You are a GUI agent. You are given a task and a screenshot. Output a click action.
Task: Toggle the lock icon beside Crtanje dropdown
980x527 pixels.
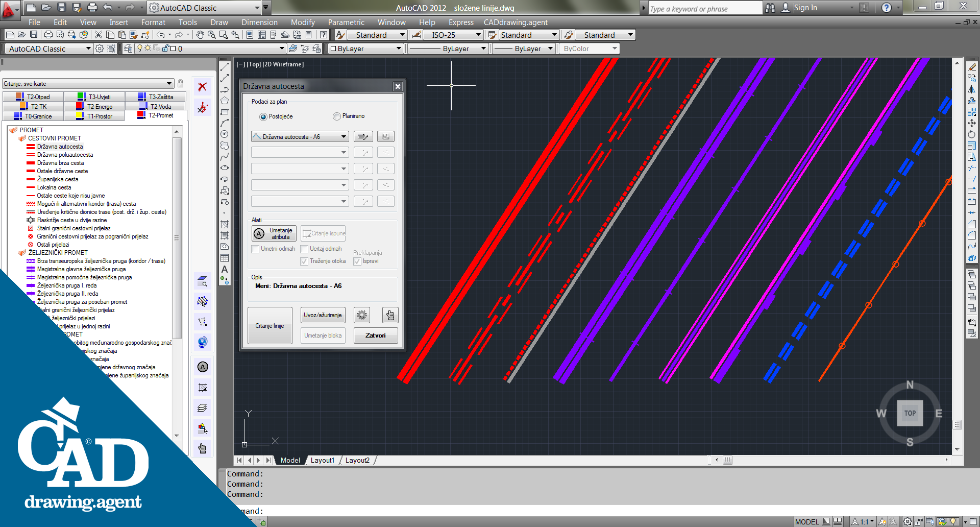[x=180, y=83]
